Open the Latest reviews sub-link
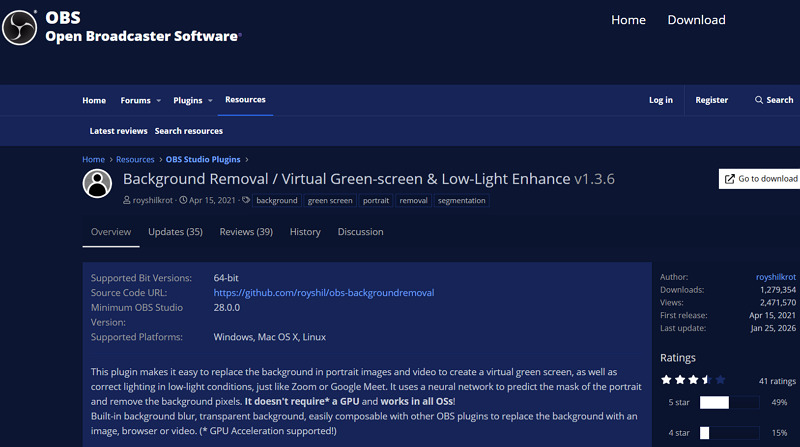800x447 pixels. pos(118,131)
